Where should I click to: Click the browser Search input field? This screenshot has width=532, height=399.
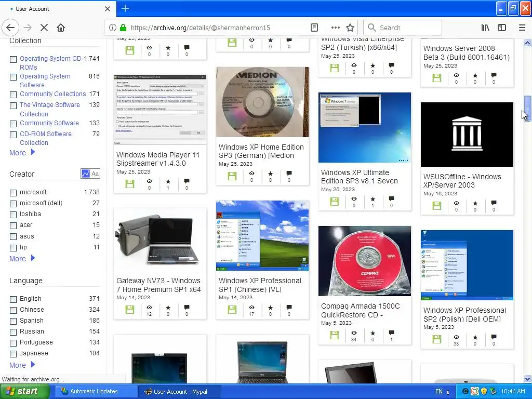pos(403,28)
